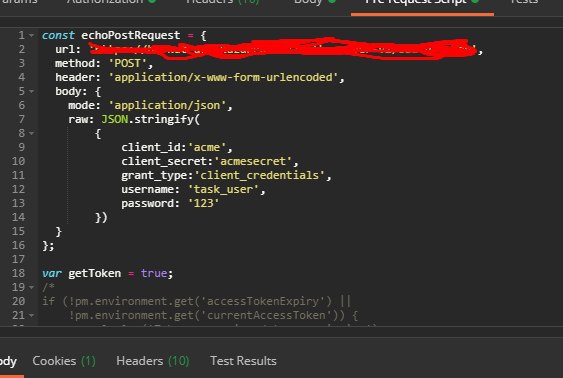Collapse the if-block fold on line 21

click(32, 316)
